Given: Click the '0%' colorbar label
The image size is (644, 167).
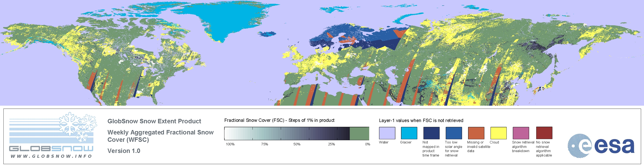Looking at the screenshot, I should pyautogui.click(x=367, y=144).
